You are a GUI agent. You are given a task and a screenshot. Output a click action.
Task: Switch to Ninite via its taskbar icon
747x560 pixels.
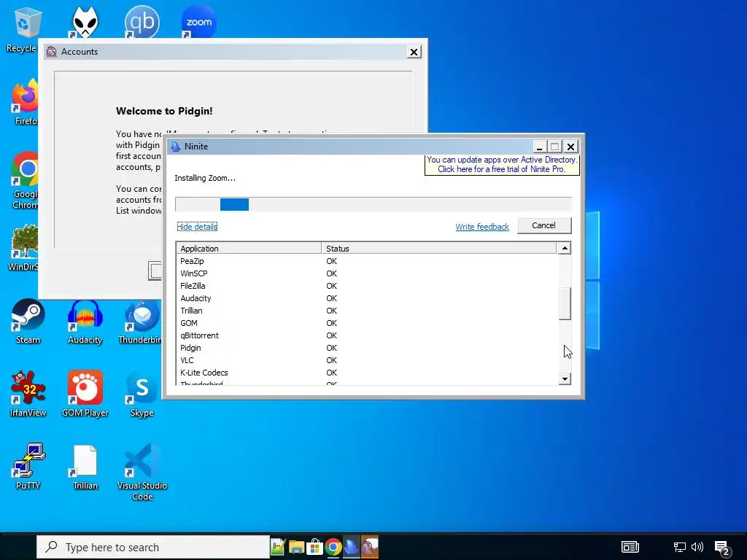pyautogui.click(x=352, y=547)
